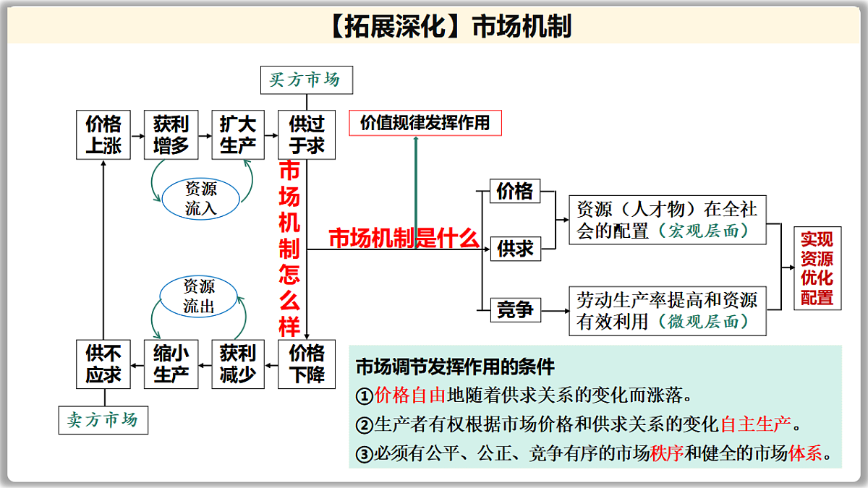
Task: Click condition ② about 自主生产
Action: [x=579, y=424]
